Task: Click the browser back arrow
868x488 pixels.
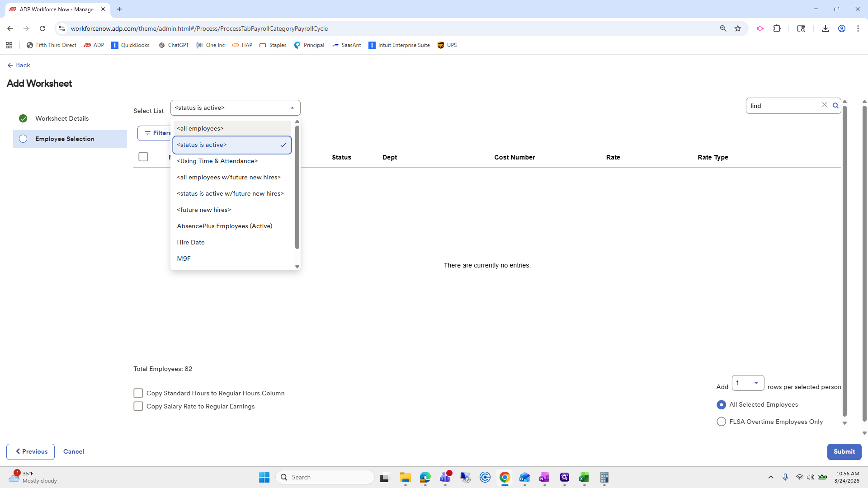Action: [x=10, y=28]
